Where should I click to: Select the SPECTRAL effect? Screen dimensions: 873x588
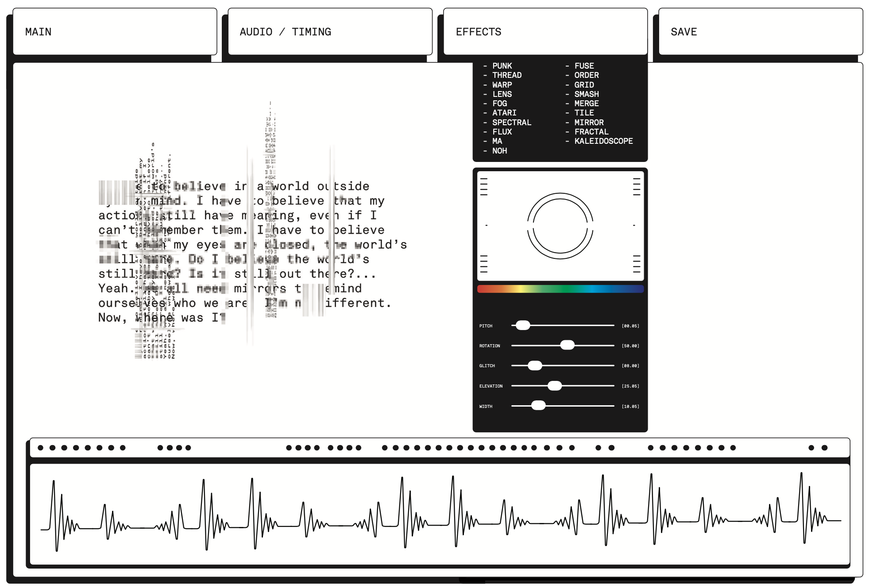511,123
